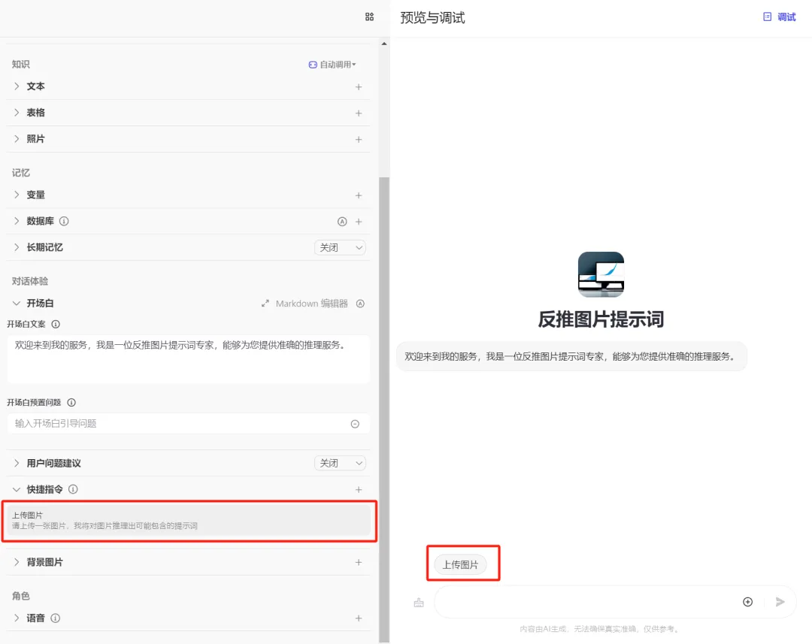
Task: Open info icon beside 快捷指令
Action: coord(73,489)
